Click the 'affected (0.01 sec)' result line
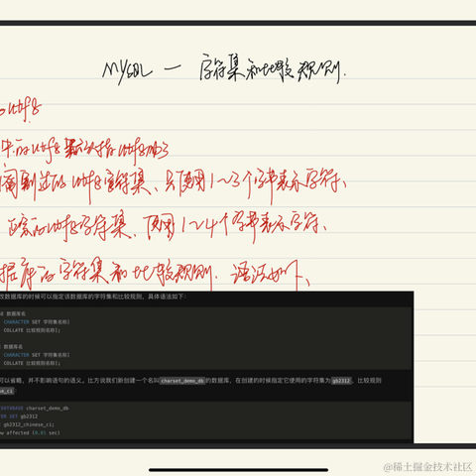 coord(30,433)
